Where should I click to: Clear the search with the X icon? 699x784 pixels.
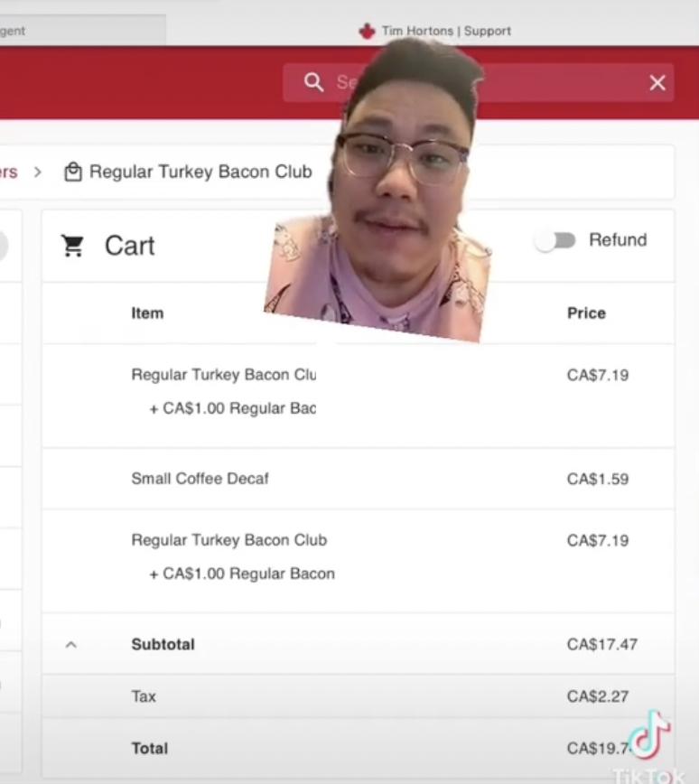[657, 82]
